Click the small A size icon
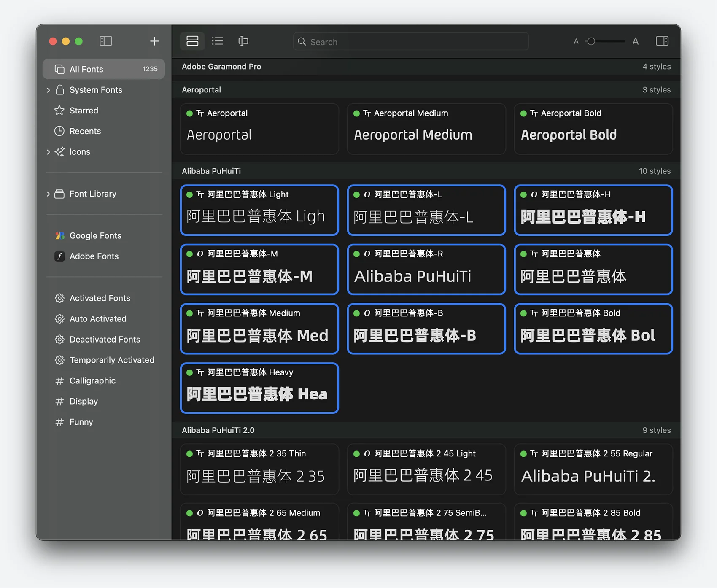 click(x=576, y=41)
